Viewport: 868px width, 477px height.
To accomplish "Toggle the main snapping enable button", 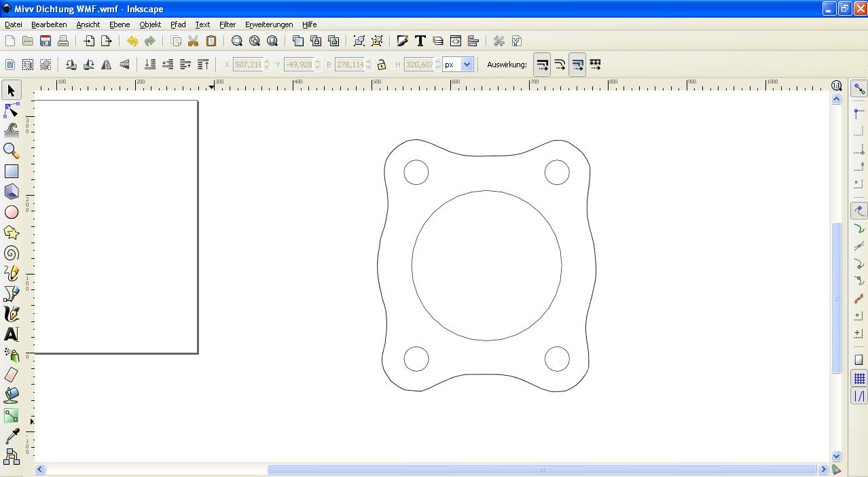I will pyautogui.click(x=859, y=89).
